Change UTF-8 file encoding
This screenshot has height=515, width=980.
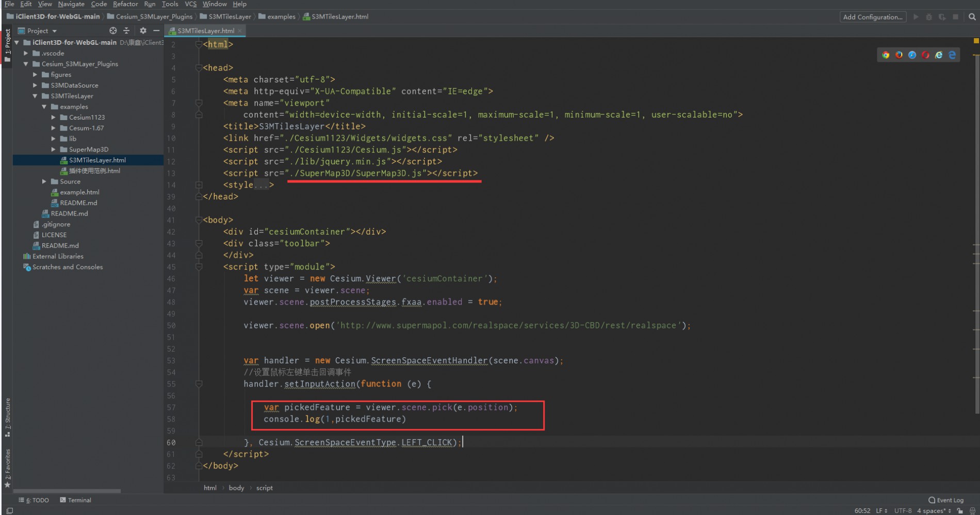click(x=903, y=510)
